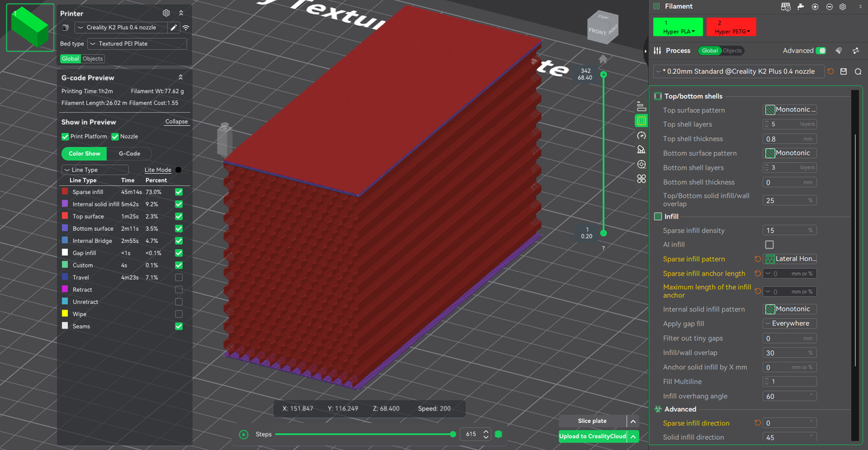This screenshot has height=450, width=868.
Task: Enable Travel line type visibility
Action: pos(179,278)
